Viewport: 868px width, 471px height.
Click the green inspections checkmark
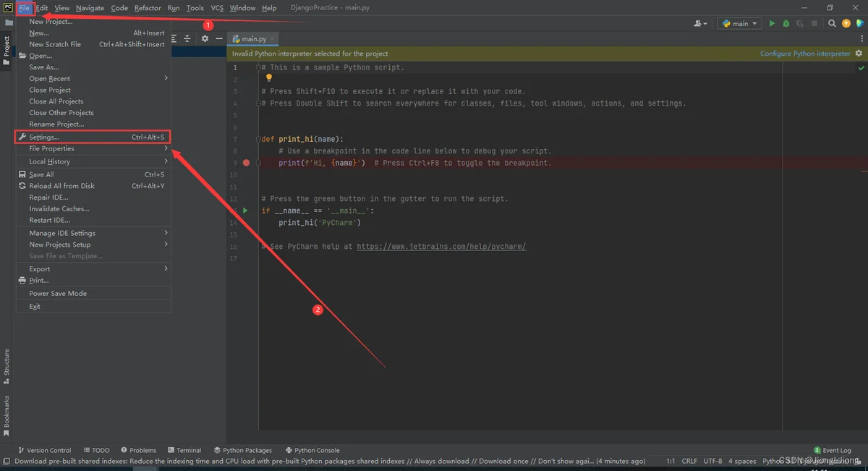(861, 67)
